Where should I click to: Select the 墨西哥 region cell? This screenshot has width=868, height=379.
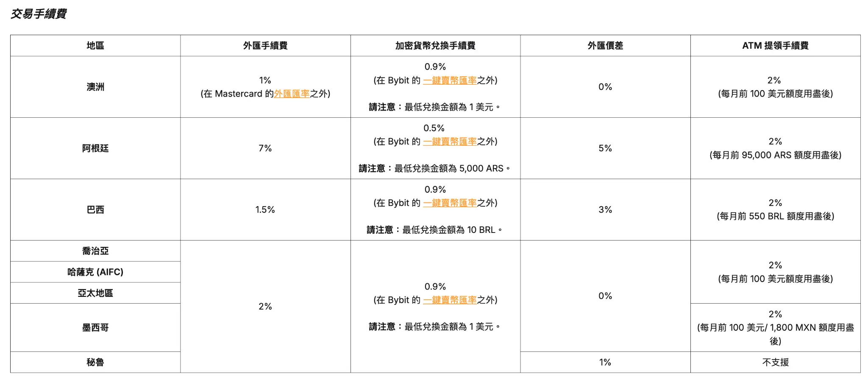click(x=95, y=327)
